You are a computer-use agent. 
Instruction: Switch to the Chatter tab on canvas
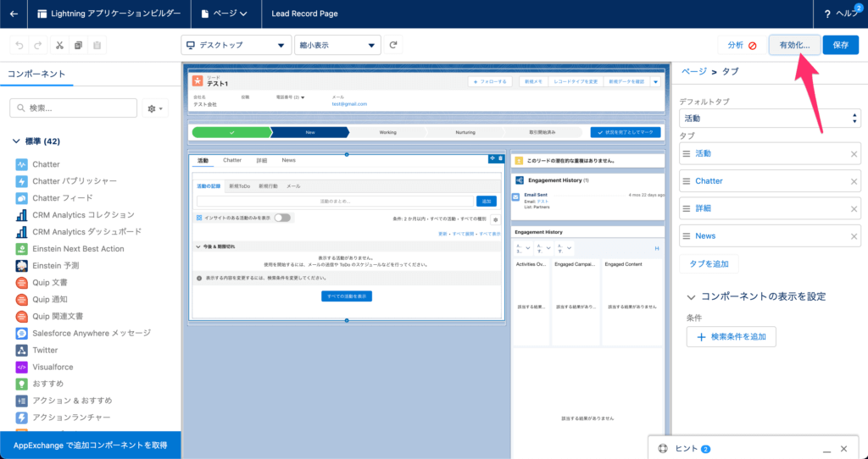[x=232, y=160]
